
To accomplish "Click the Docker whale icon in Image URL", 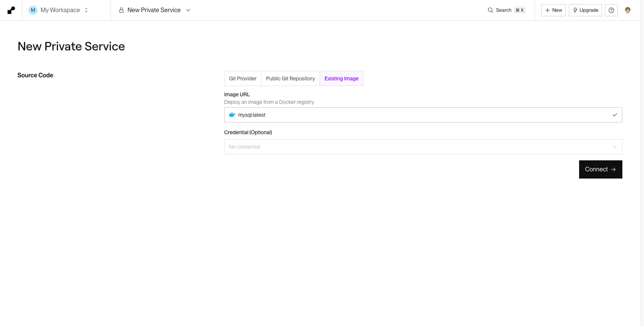I will [x=232, y=115].
